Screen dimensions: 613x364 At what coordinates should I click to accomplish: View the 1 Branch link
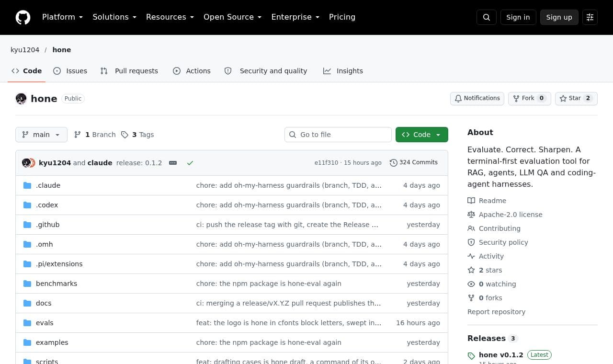click(x=95, y=135)
